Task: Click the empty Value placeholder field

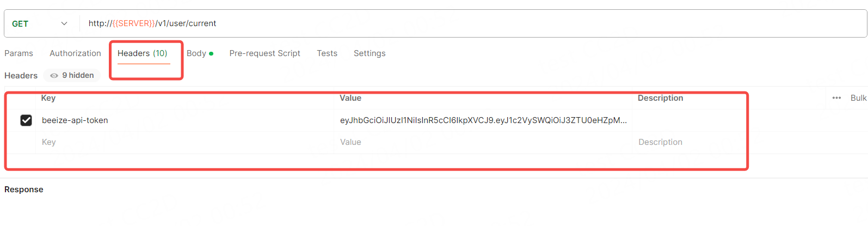Action: click(483, 142)
